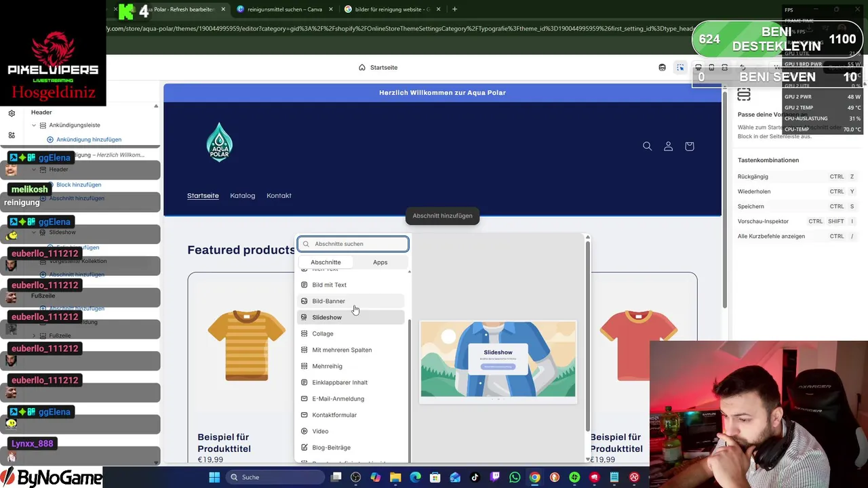Add Video section

point(351,431)
